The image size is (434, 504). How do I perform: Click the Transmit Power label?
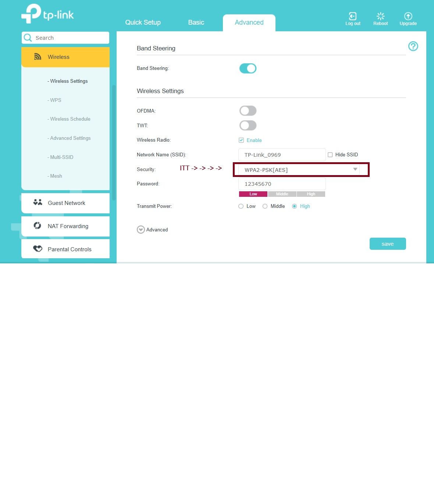pos(154,206)
